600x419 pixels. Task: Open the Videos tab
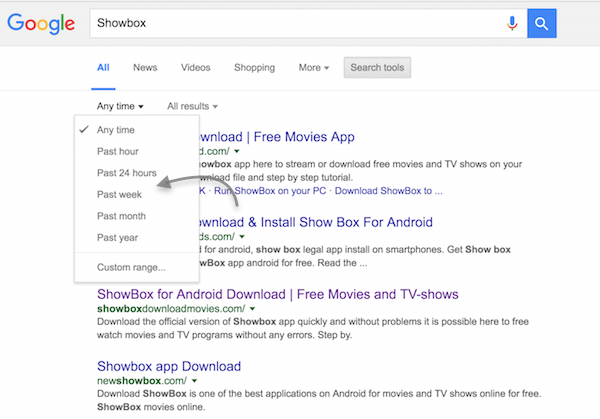click(x=196, y=67)
